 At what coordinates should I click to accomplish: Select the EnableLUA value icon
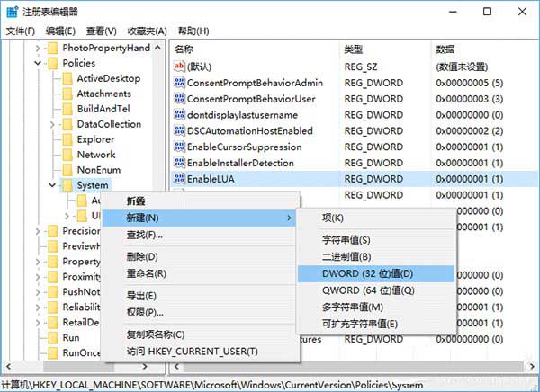click(179, 180)
